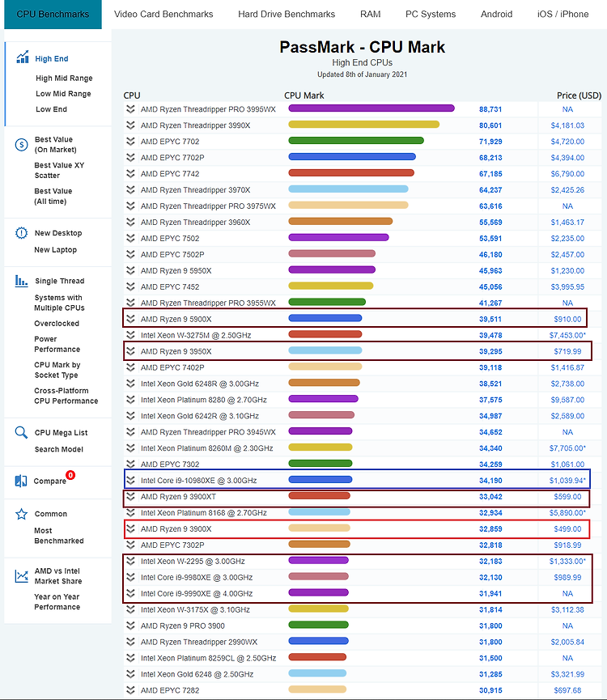
Task: Click the $910.00 price for Ryzen 9 5900X
Action: coord(567,319)
